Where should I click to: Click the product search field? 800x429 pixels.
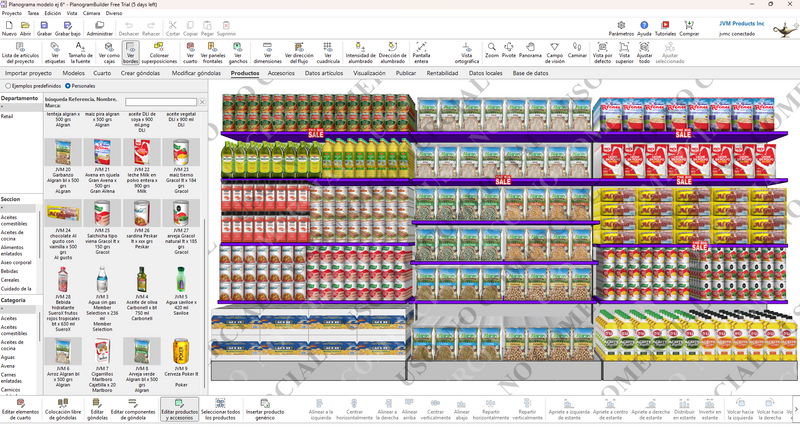click(x=161, y=102)
